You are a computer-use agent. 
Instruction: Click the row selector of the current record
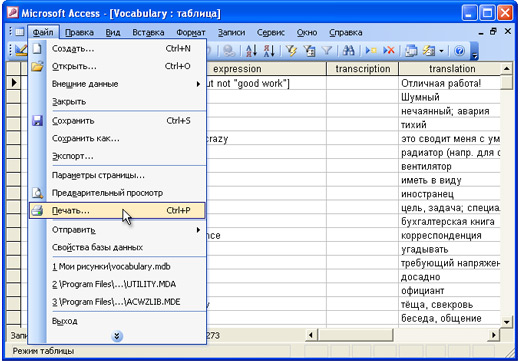coord(14,83)
